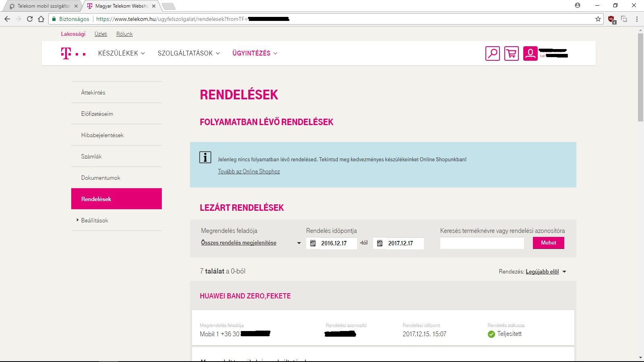Click the Lakossági link

[73, 34]
